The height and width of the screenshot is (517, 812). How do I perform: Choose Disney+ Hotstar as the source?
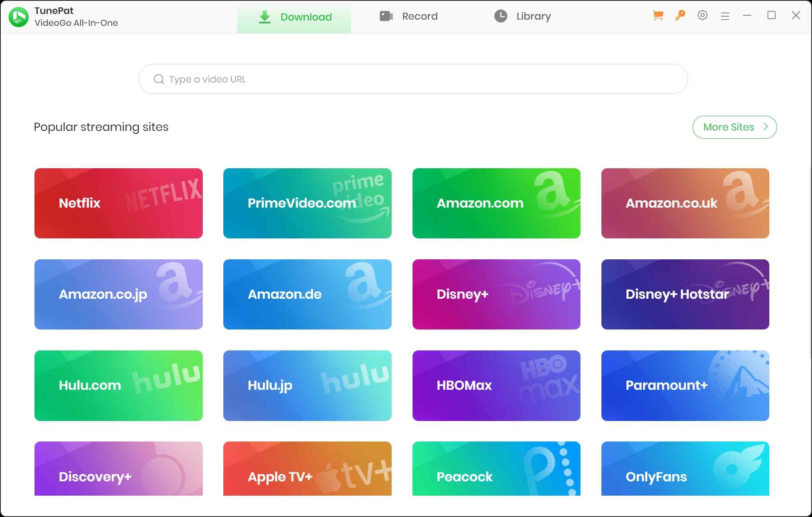click(x=685, y=294)
